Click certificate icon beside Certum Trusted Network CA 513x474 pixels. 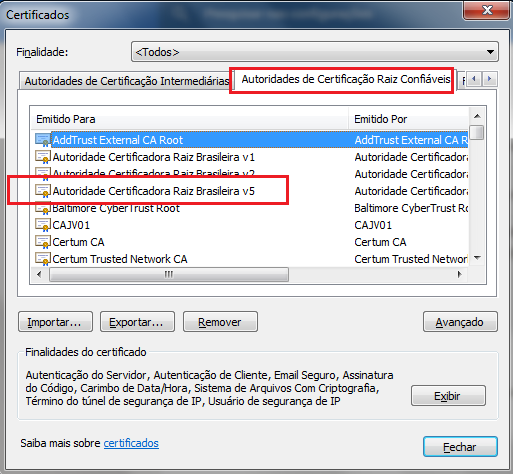pyautogui.click(x=43, y=259)
